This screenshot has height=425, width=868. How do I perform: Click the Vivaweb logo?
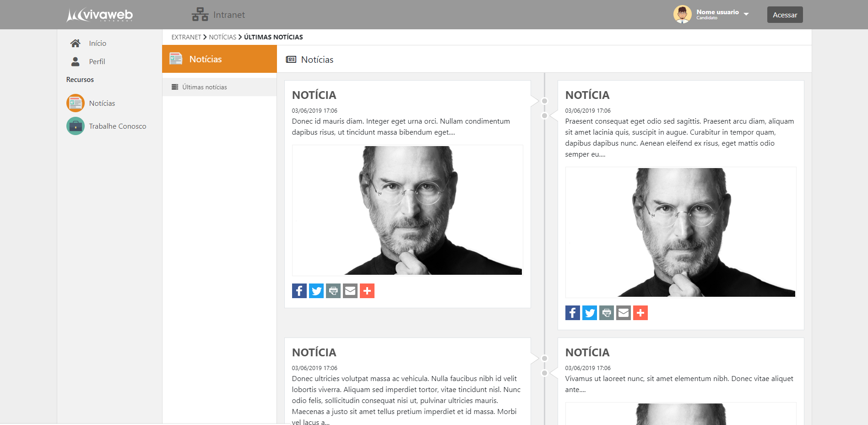point(100,15)
